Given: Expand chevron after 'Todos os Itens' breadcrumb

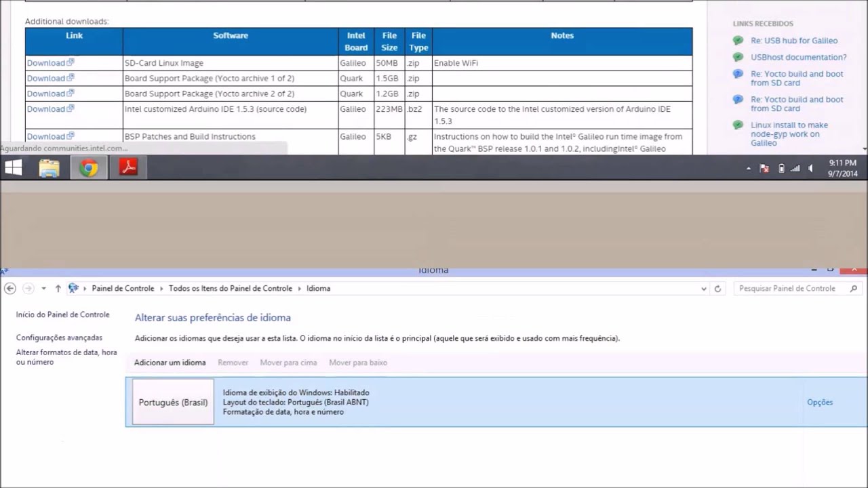Looking at the screenshot, I should [299, 289].
